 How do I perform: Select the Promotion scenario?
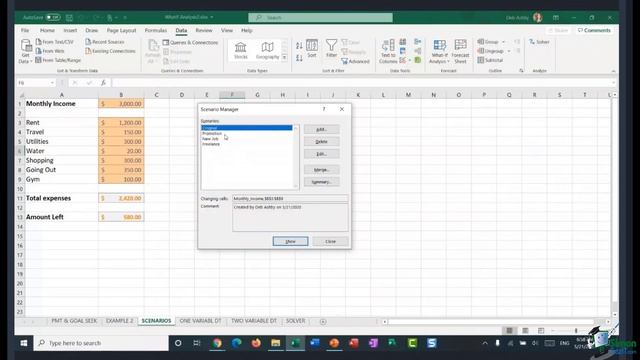tap(212, 133)
